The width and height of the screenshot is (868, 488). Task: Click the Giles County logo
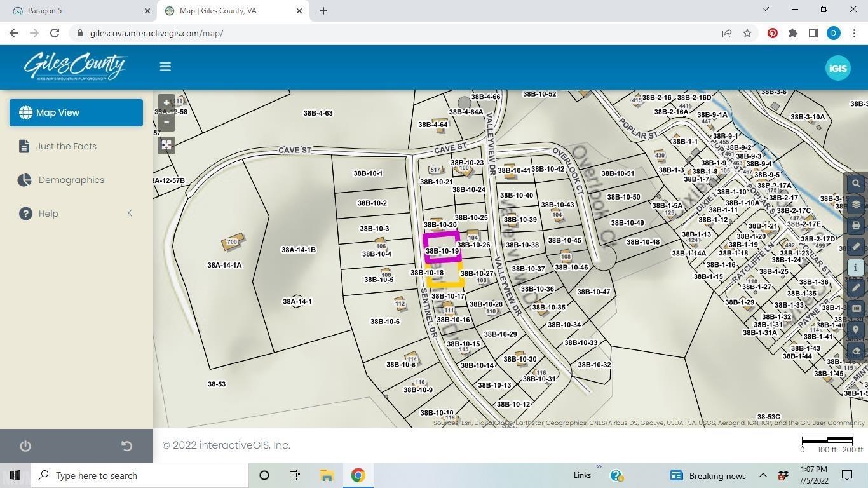click(75, 67)
